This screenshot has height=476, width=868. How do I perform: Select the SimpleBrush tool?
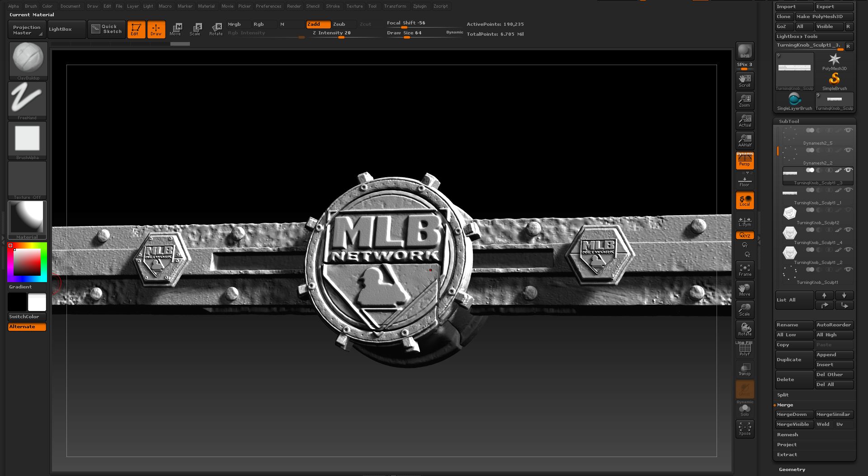click(834, 82)
